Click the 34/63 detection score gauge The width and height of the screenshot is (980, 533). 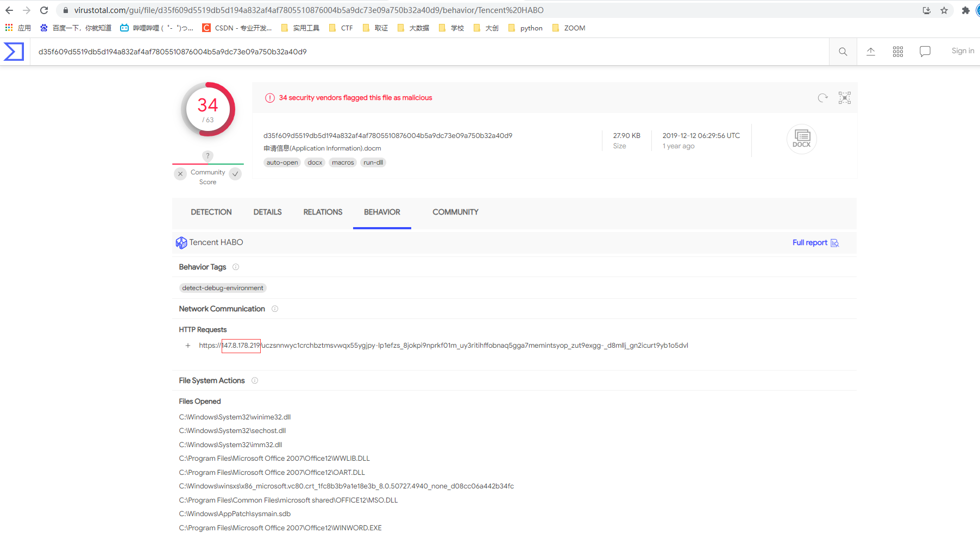click(x=208, y=109)
